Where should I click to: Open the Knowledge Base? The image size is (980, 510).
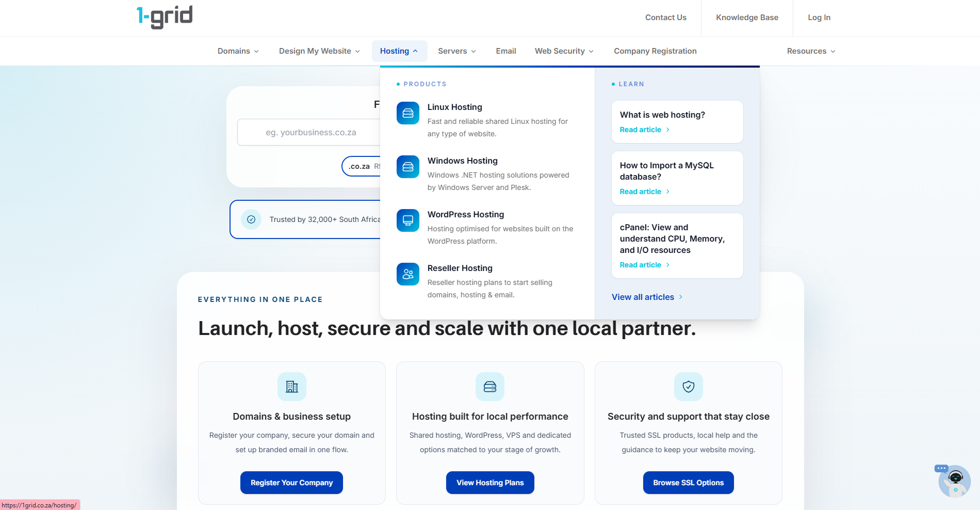(747, 18)
